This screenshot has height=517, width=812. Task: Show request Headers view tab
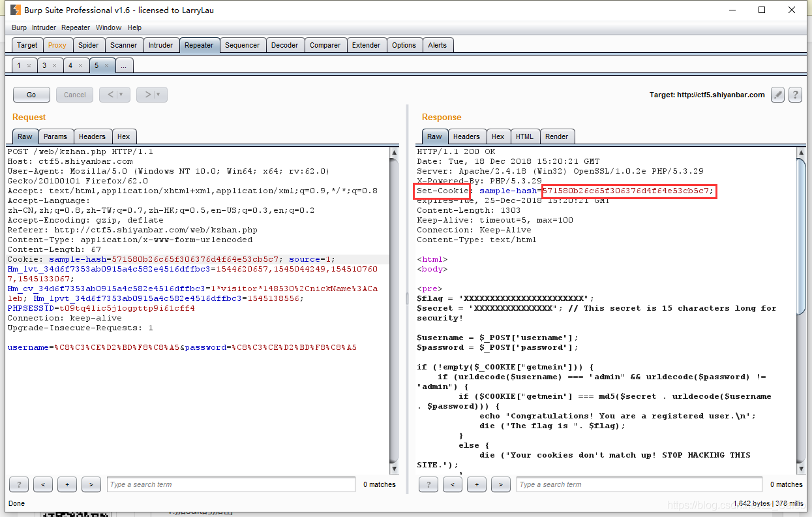[x=92, y=136]
